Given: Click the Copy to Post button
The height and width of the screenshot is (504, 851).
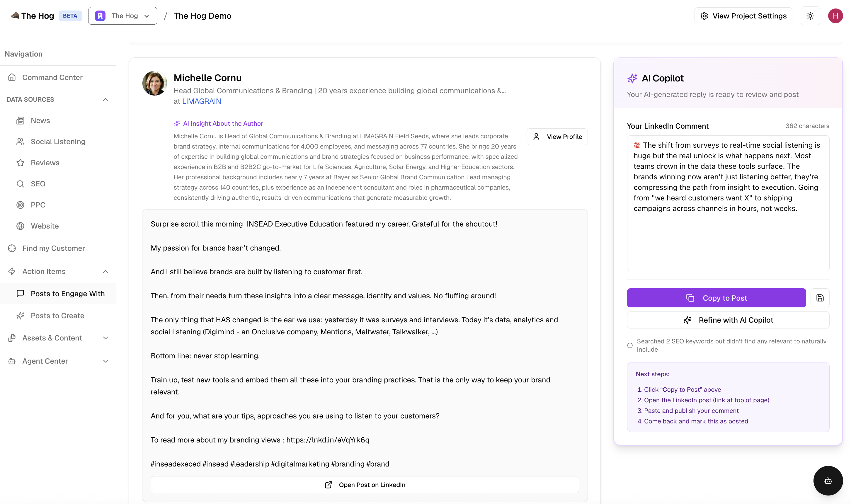Looking at the screenshot, I should click(x=716, y=298).
